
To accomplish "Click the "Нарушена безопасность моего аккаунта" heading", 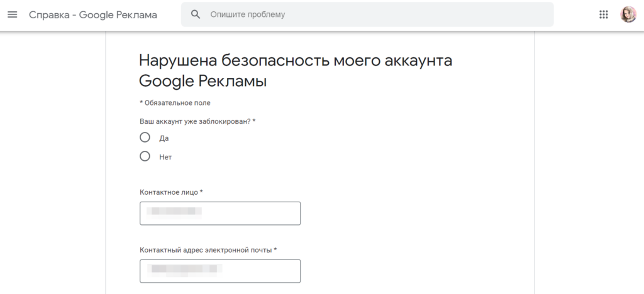I will point(296,61).
